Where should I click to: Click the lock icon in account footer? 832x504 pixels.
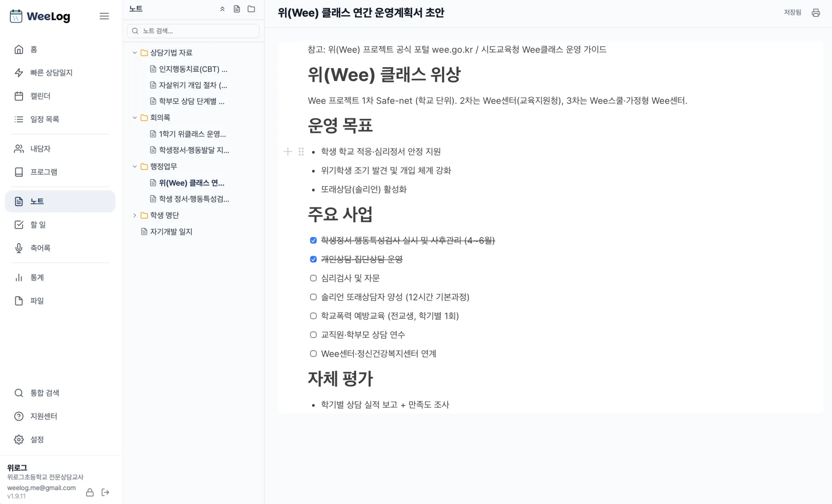(90, 492)
